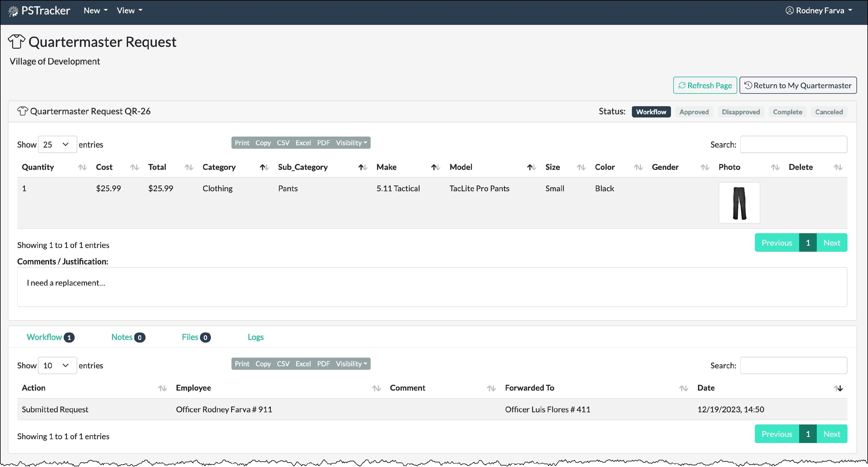Screen dimensions: 868x467
Task: Open the Logs tab
Action: point(255,337)
